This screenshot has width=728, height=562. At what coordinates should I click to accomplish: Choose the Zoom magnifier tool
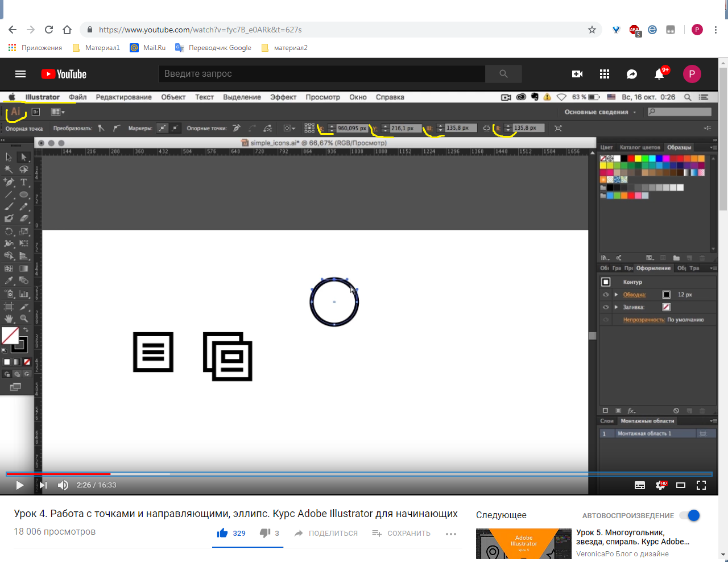(23, 319)
